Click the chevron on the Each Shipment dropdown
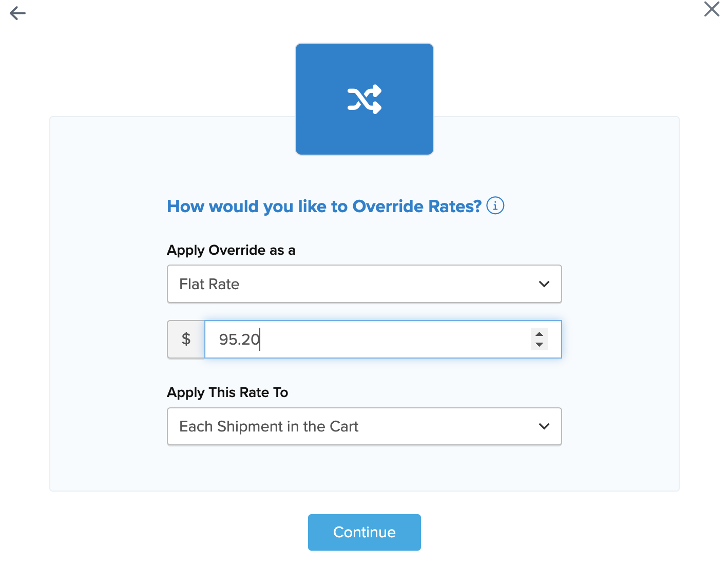 544,426
